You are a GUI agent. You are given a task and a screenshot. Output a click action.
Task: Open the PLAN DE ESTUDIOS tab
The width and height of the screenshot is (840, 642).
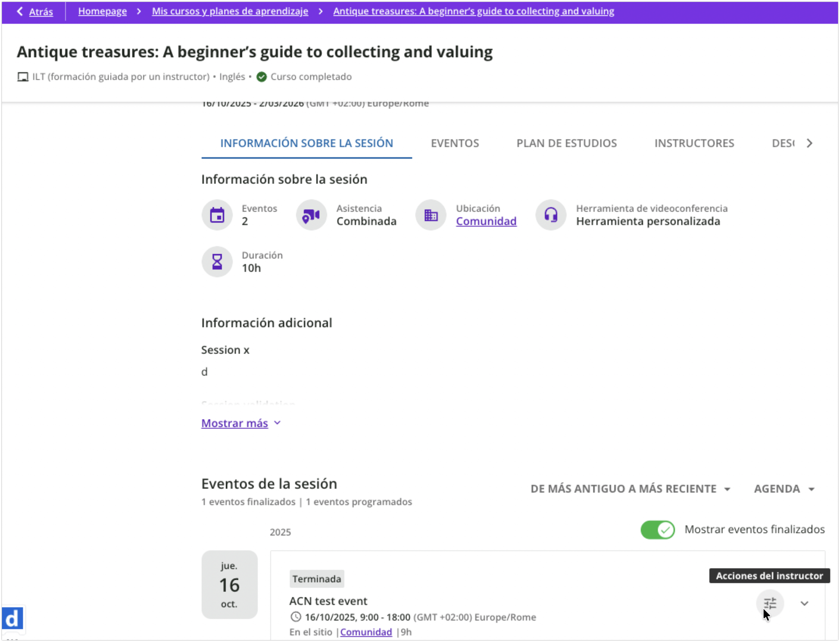point(566,143)
